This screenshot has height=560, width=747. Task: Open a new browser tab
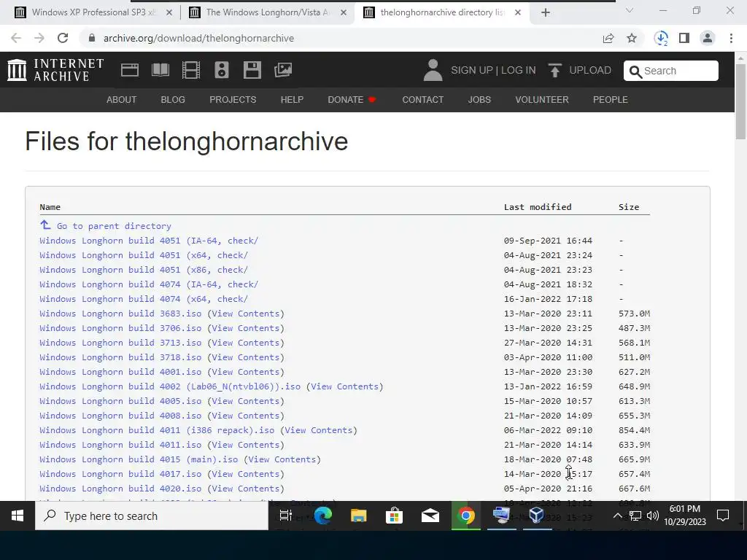point(546,12)
